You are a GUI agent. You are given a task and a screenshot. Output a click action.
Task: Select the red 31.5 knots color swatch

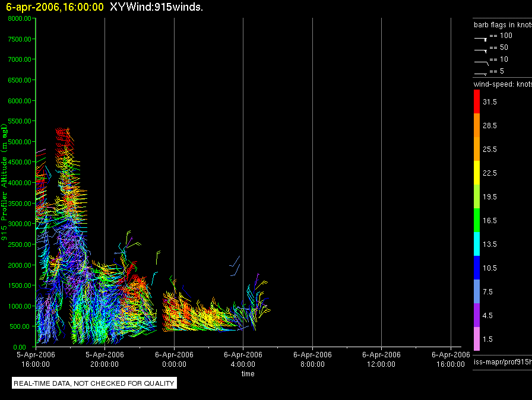(476, 102)
